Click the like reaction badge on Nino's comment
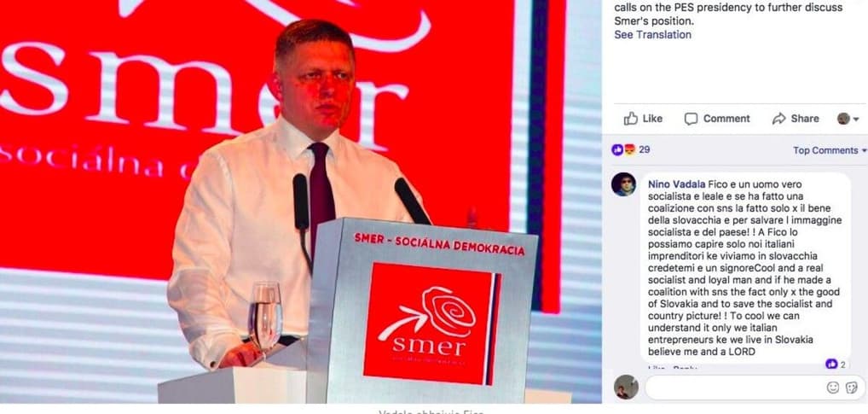Viewport: 868px width, 414px height. click(831, 364)
